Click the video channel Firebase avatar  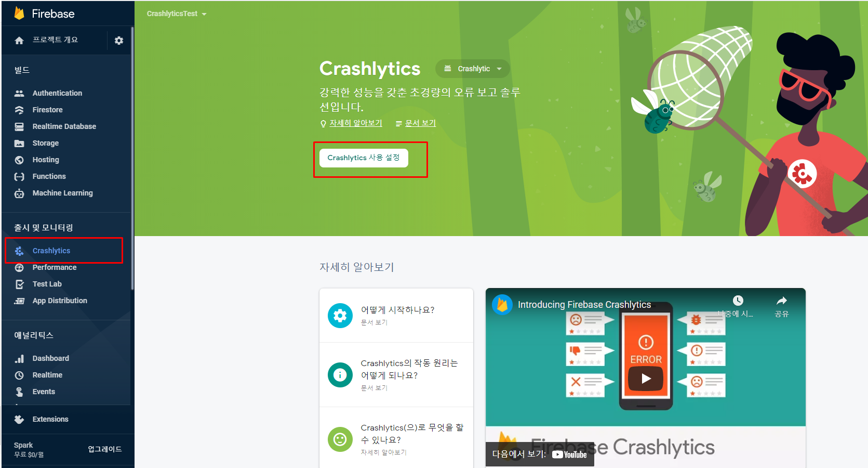tap(502, 305)
